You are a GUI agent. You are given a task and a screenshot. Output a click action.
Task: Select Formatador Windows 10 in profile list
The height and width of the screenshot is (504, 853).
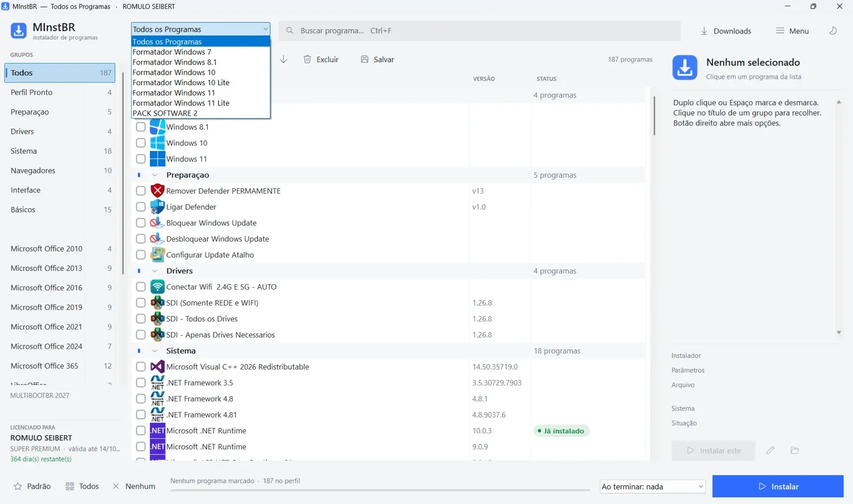(x=200, y=72)
